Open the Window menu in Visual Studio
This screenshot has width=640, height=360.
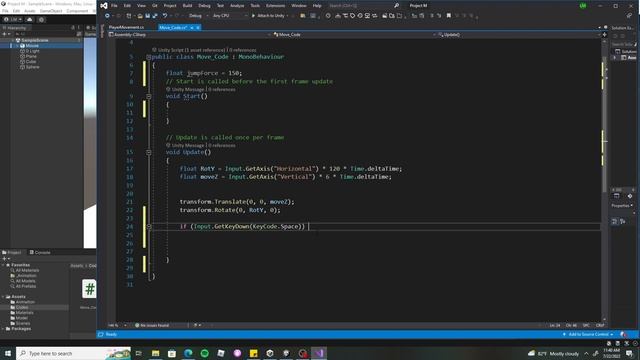click(x=299, y=6)
